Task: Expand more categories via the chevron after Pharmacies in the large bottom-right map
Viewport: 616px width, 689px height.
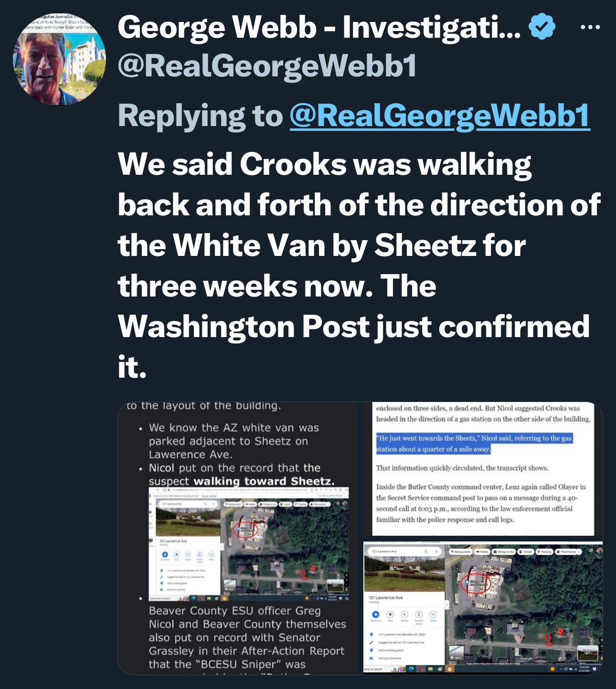Action: click(x=579, y=552)
